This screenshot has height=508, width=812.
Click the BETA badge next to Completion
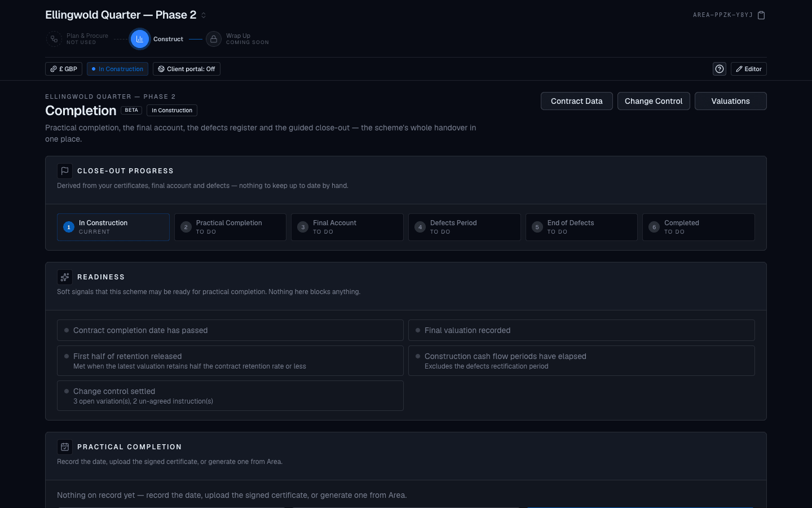pos(131,110)
